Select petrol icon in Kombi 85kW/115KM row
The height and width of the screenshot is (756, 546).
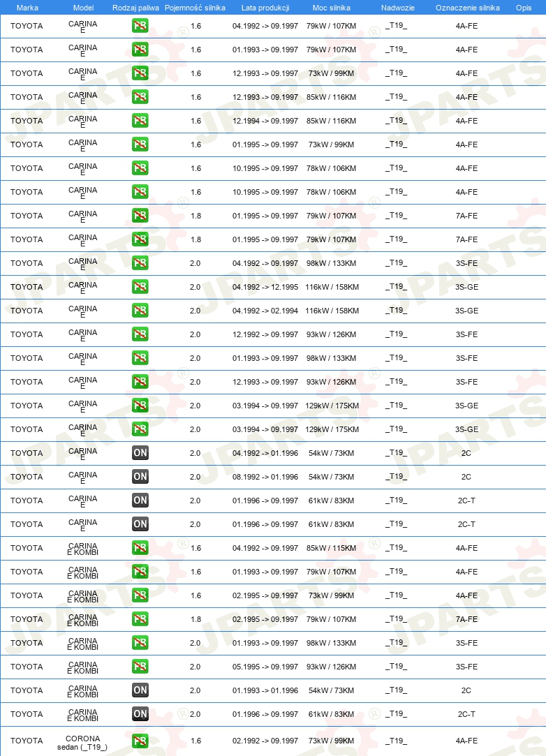click(x=140, y=548)
